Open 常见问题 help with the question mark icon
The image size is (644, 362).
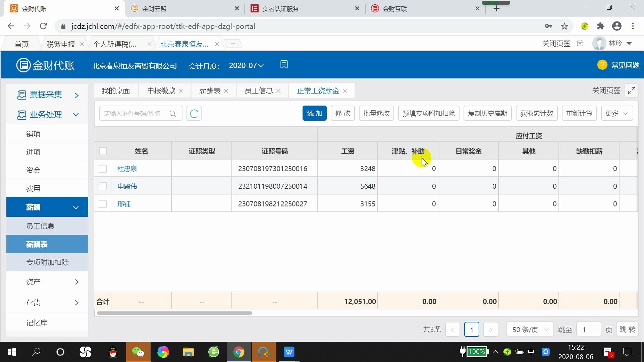[602, 65]
